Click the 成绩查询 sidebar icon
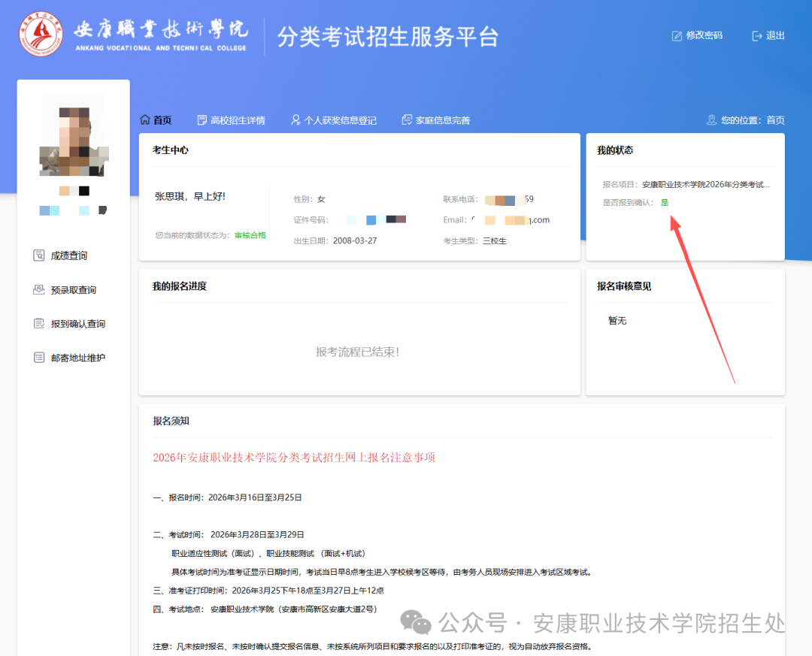Image resolution: width=812 pixels, height=656 pixels. tap(39, 255)
